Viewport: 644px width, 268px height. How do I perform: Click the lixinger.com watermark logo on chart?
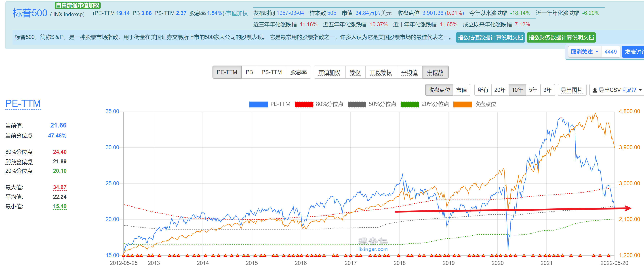(x=373, y=244)
